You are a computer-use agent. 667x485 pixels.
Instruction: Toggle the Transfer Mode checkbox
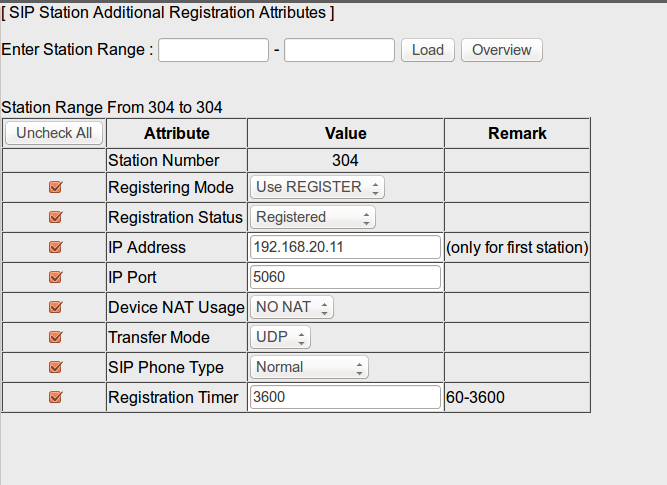coord(55,337)
